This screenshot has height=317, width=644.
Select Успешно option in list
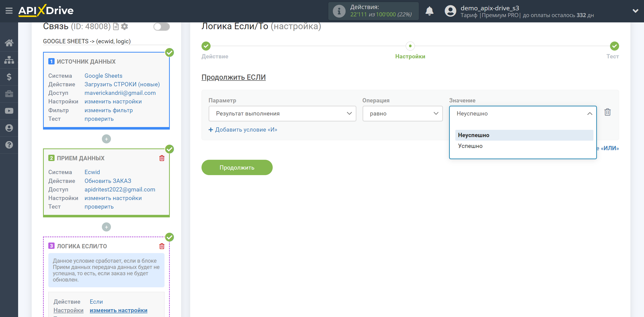point(524,146)
